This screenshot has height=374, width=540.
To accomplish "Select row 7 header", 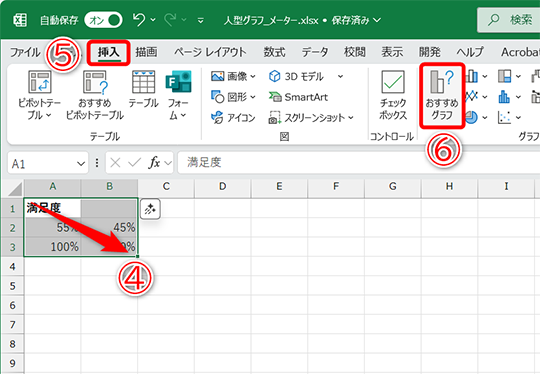I will [x=12, y=324].
